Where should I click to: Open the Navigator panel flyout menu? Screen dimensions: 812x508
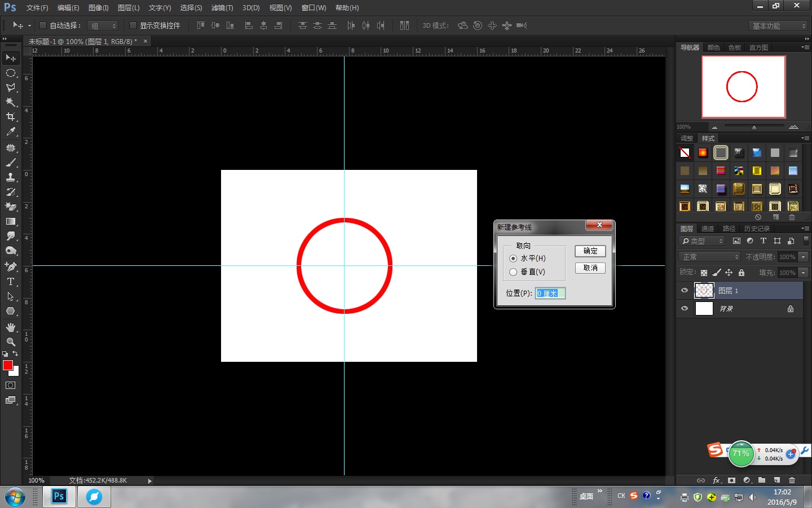(805, 47)
